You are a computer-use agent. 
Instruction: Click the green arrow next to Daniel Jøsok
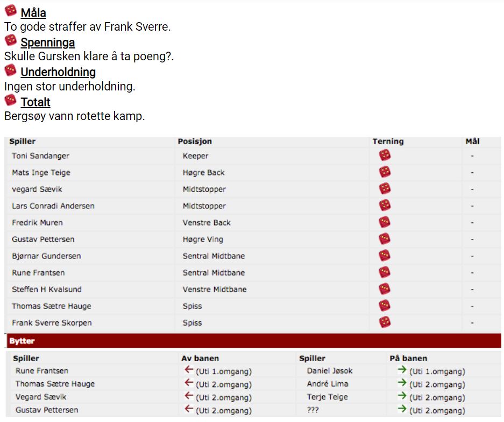pos(402,370)
